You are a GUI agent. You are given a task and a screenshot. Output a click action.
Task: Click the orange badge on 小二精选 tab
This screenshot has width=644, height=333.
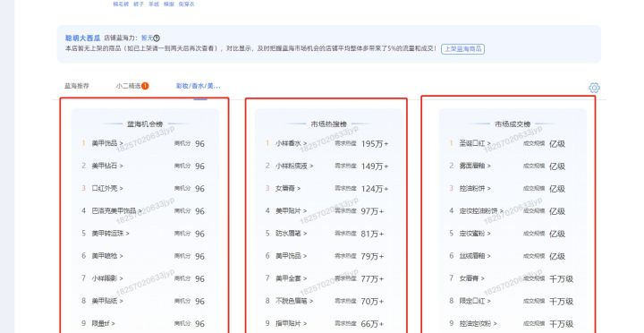(x=145, y=86)
